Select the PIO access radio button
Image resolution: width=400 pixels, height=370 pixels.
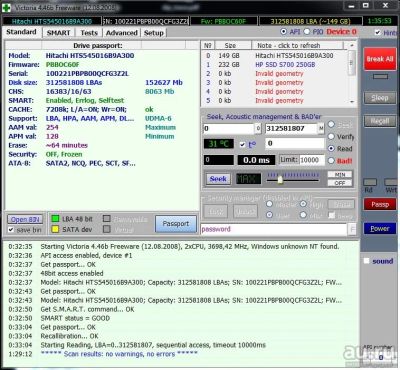pos(307,32)
